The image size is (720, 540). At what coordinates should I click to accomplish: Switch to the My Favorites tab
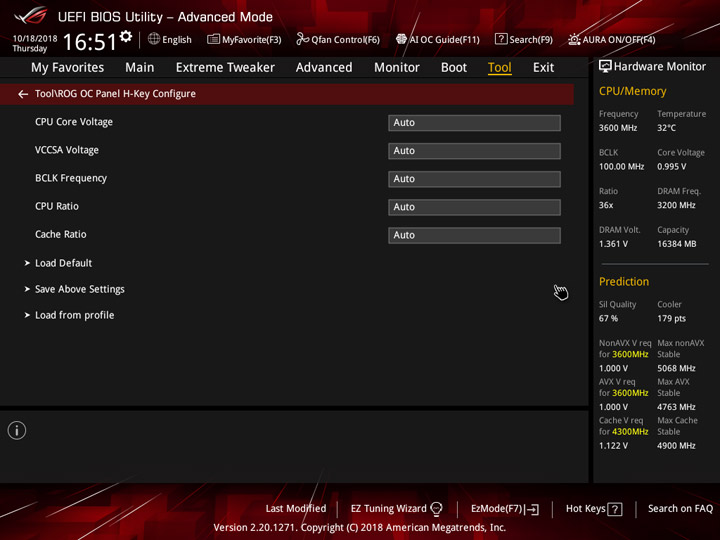[68, 68]
